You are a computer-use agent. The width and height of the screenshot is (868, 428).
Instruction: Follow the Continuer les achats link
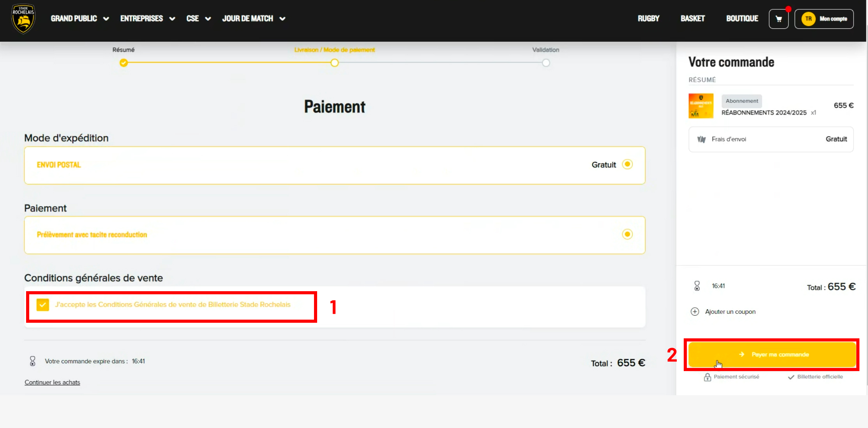pyautogui.click(x=52, y=382)
